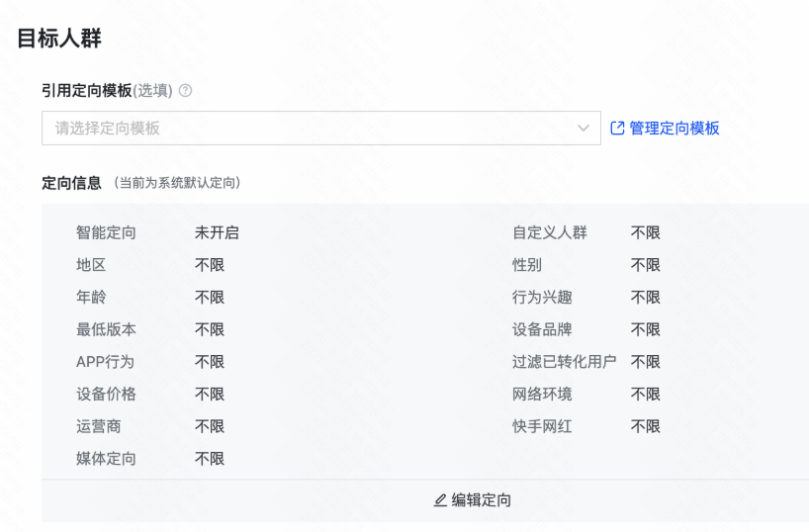Click the 设备价格 label
This screenshot has width=809, height=532.
click(106, 395)
